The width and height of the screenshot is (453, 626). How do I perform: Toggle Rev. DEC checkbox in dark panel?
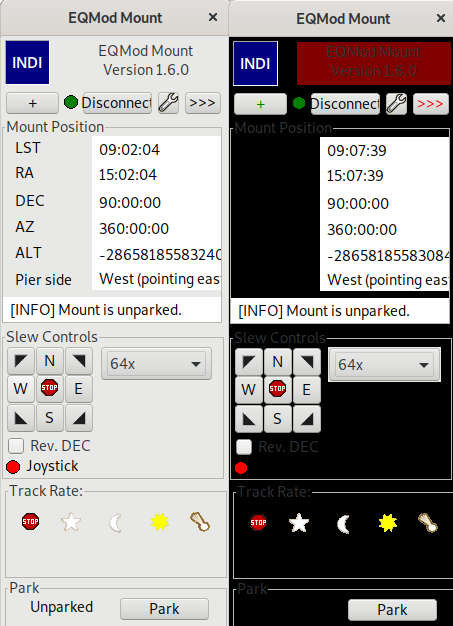pos(244,447)
